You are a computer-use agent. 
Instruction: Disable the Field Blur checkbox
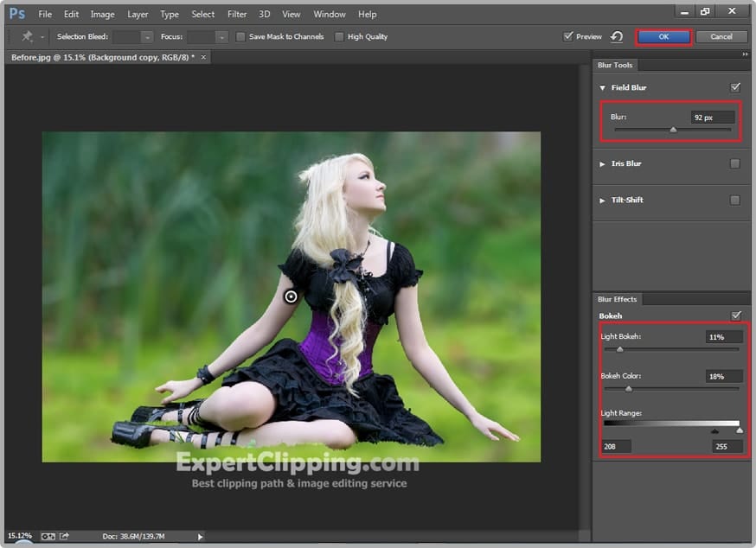pos(735,87)
